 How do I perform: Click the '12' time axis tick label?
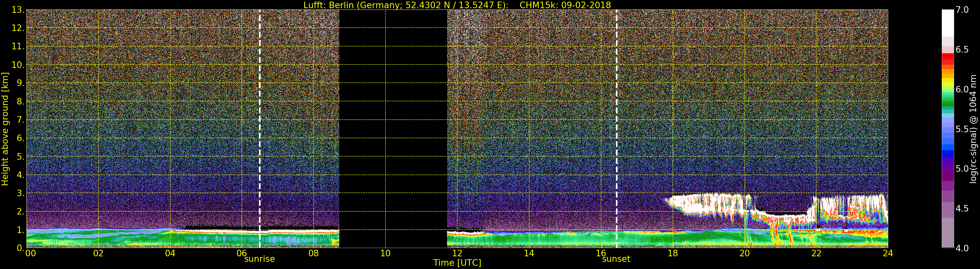(457, 253)
